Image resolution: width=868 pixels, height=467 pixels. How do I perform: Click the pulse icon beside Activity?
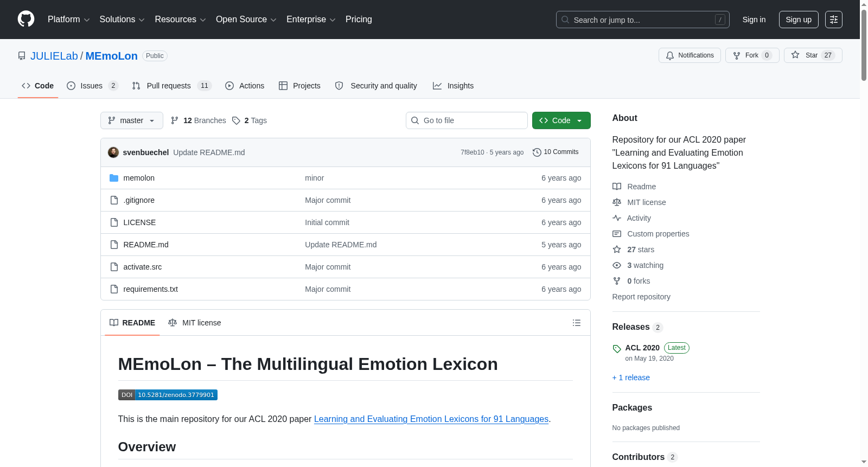(617, 218)
